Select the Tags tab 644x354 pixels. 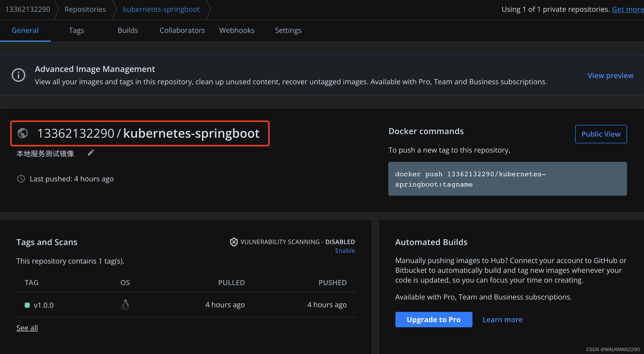(77, 30)
